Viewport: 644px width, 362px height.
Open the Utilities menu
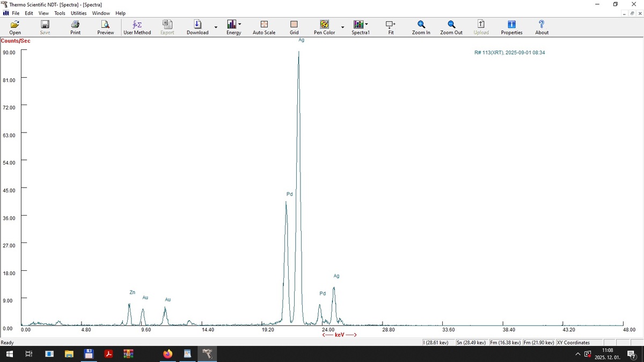[78, 13]
